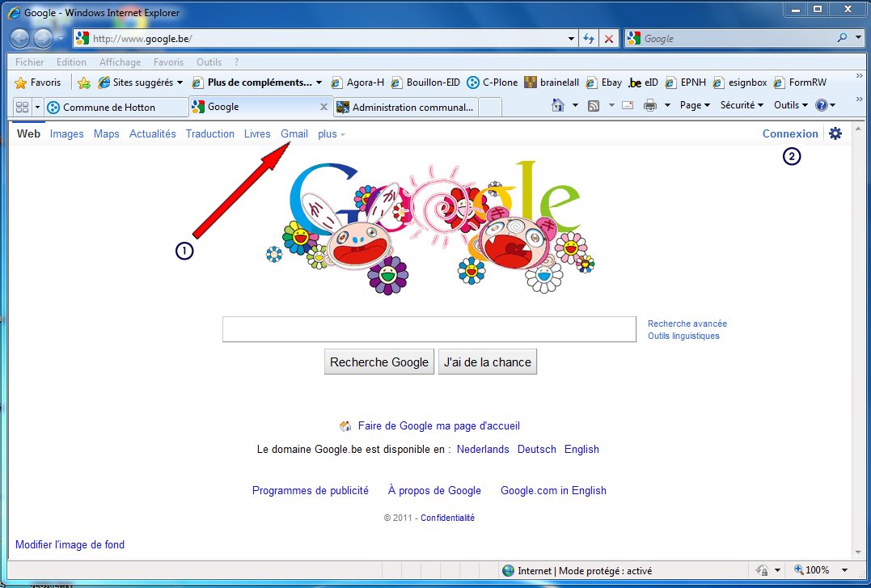871x588 pixels.
Task: Open the Sécurité command menu
Action: coord(742,105)
